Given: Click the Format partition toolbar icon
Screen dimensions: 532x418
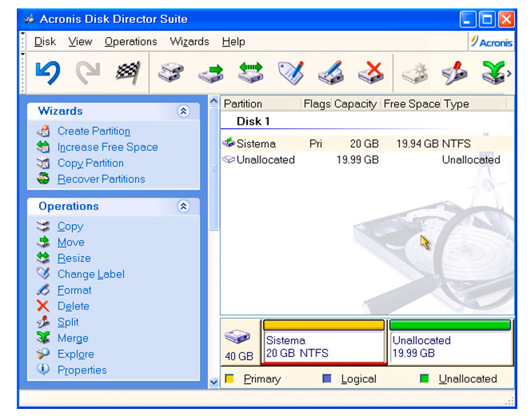Looking at the screenshot, I should point(331,73).
